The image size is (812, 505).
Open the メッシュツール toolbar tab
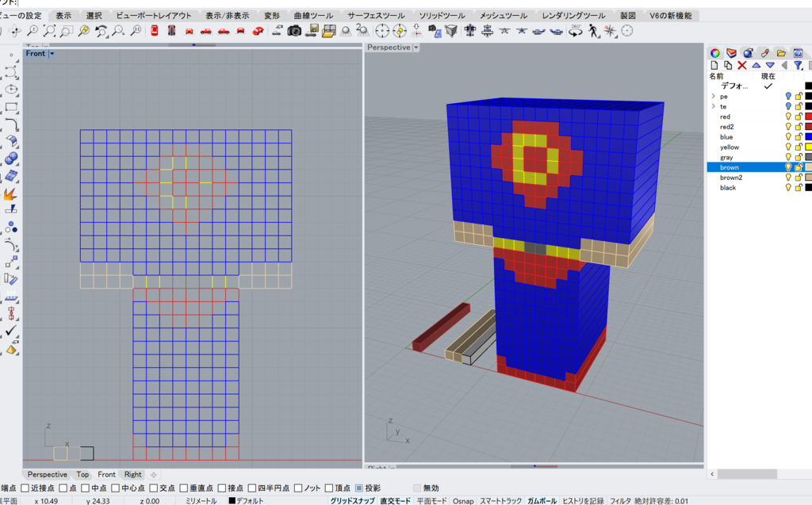503,16
